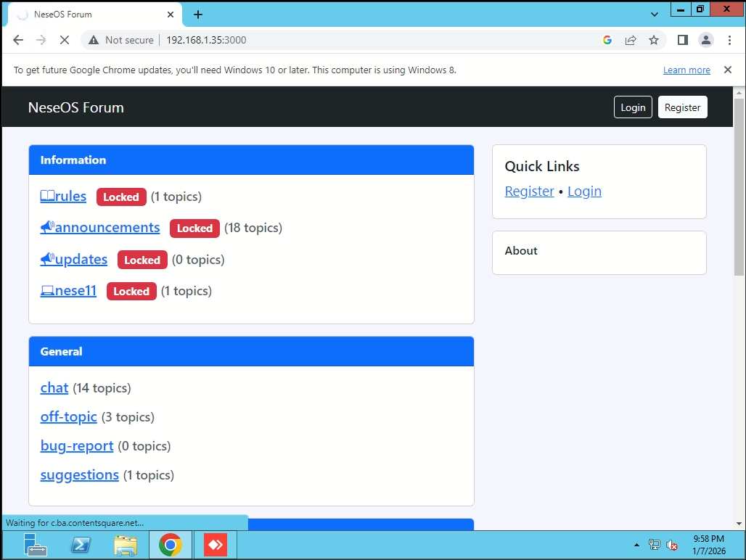Click the address bar URL field
Image resolution: width=746 pixels, height=560 pixels.
363,41
